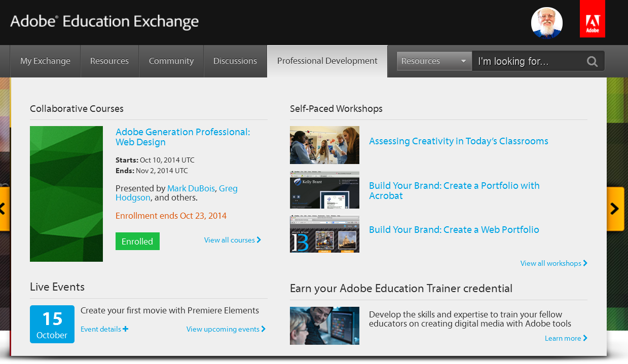Click the Collaborative Courses heading
This screenshot has height=364, width=628.
(77, 109)
